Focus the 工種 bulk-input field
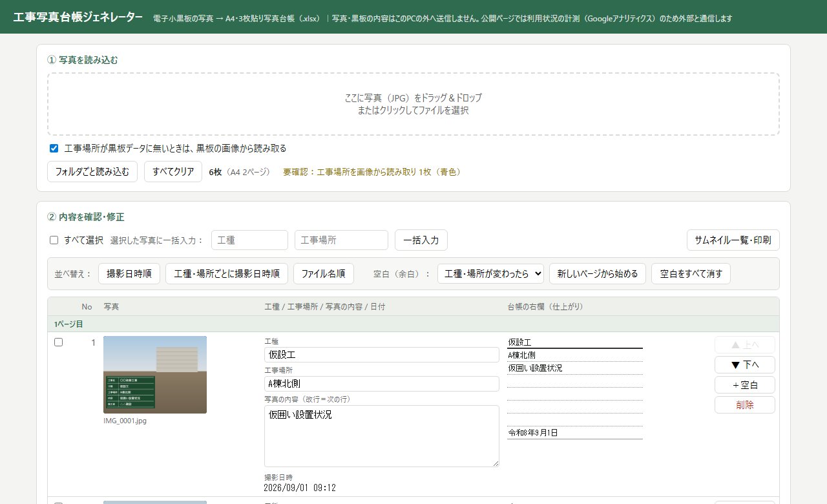This screenshot has width=827, height=504. (x=249, y=240)
